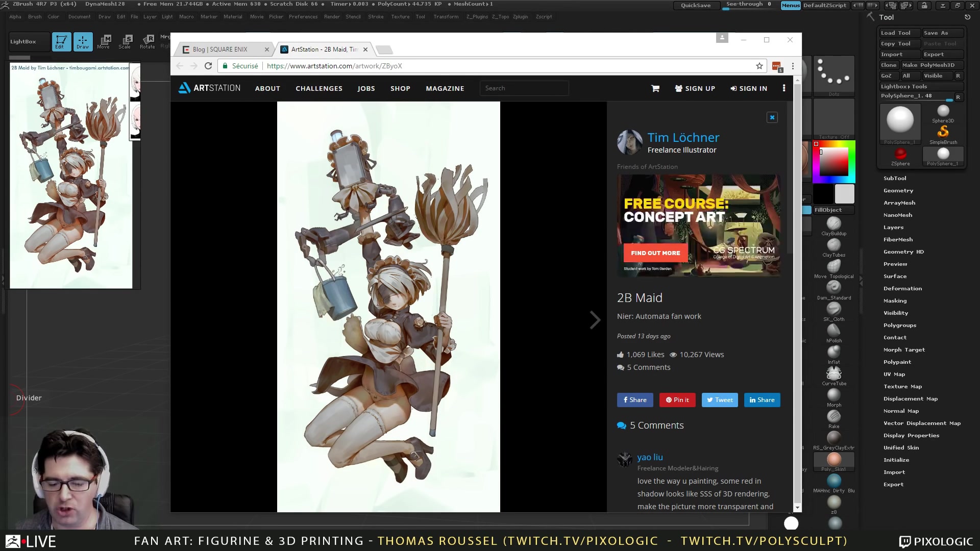Select RS_GreyClayExtr material sphere
Image resolution: width=980 pixels, height=551 pixels.
pos(834,438)
